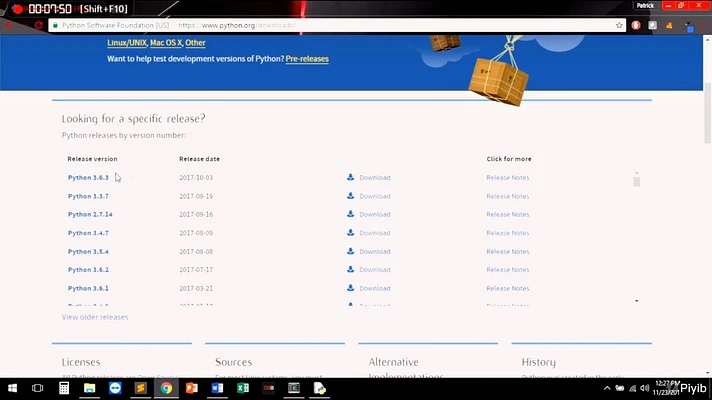Click release date 2017-09-16
Image resolution: width=712 pixels, height=400 pixels.
(x=196, y=214)
